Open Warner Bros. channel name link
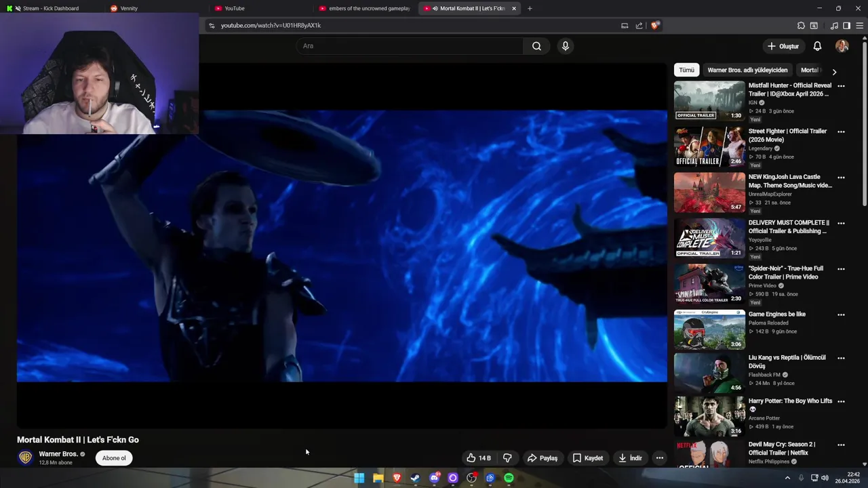 (58, 454)
